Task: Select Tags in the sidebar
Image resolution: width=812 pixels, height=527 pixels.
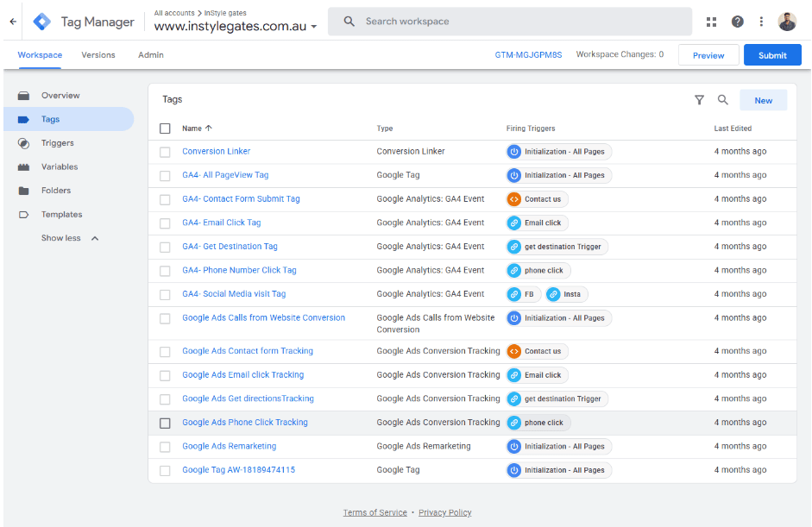Action: pyautogui.click(x=68, y=119)
